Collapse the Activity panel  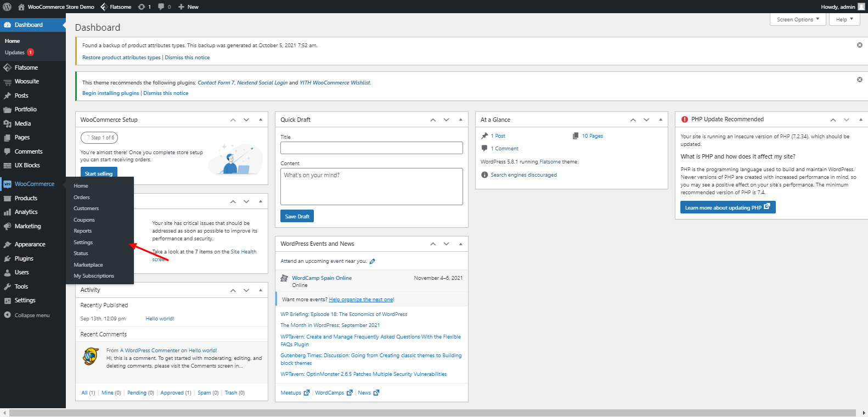[261, 290]
